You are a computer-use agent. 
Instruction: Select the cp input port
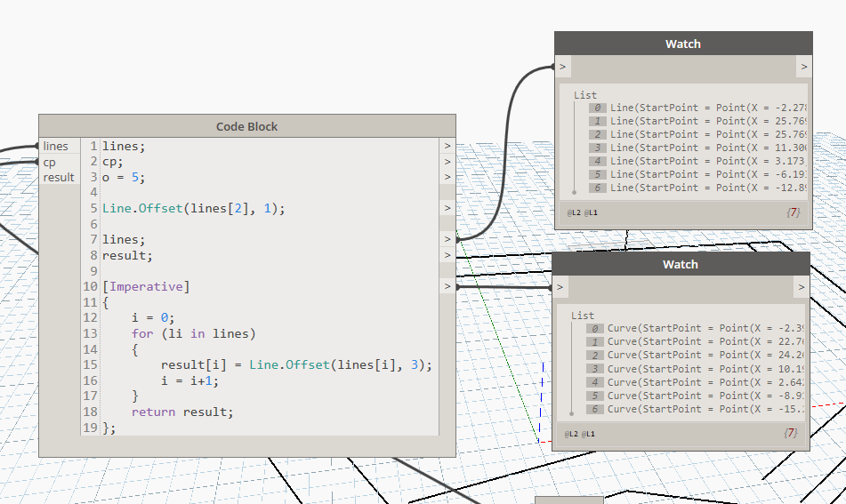(x=60, y=162)
